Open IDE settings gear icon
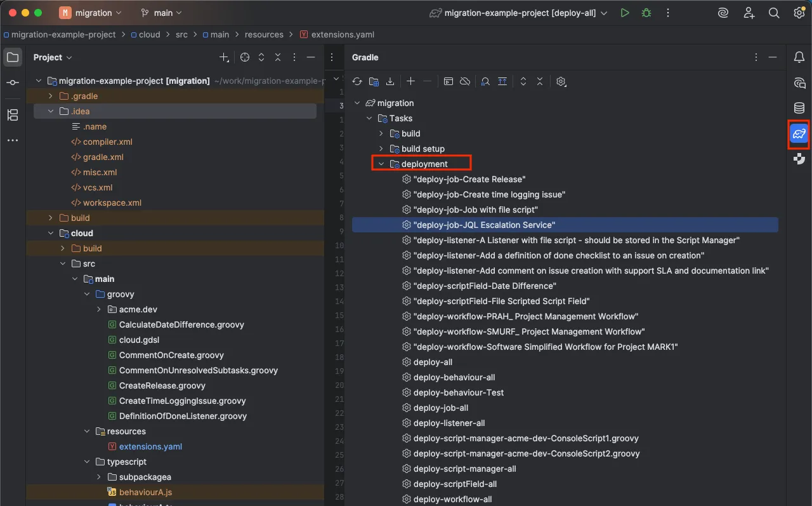 (799, 13)
